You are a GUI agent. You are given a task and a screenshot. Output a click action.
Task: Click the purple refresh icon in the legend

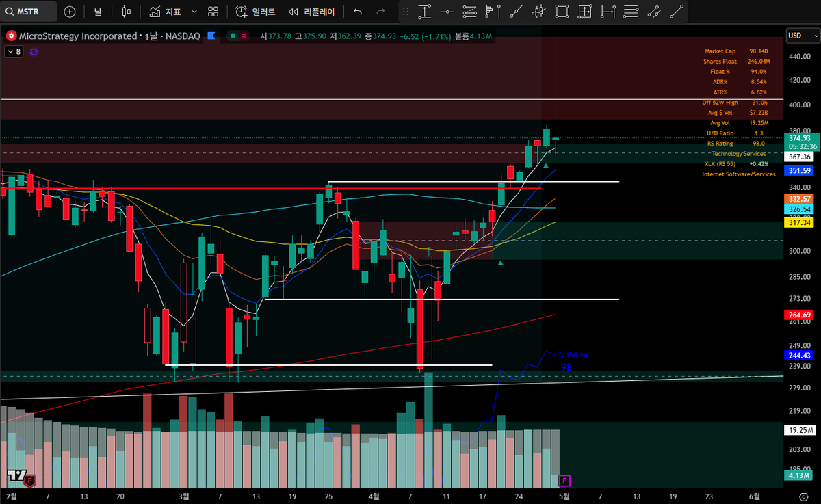[34, 51]
